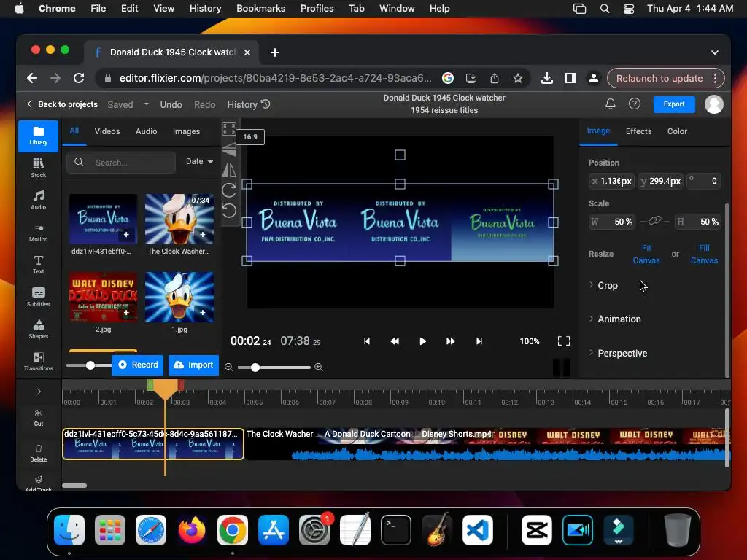
Task: Switch to the Images library tab
Action: point(186,131)
